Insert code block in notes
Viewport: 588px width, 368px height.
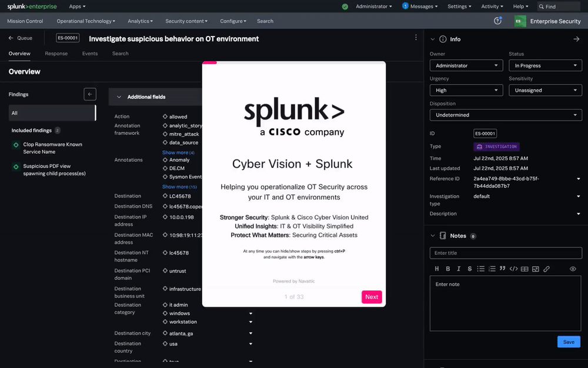coord(514,269)
